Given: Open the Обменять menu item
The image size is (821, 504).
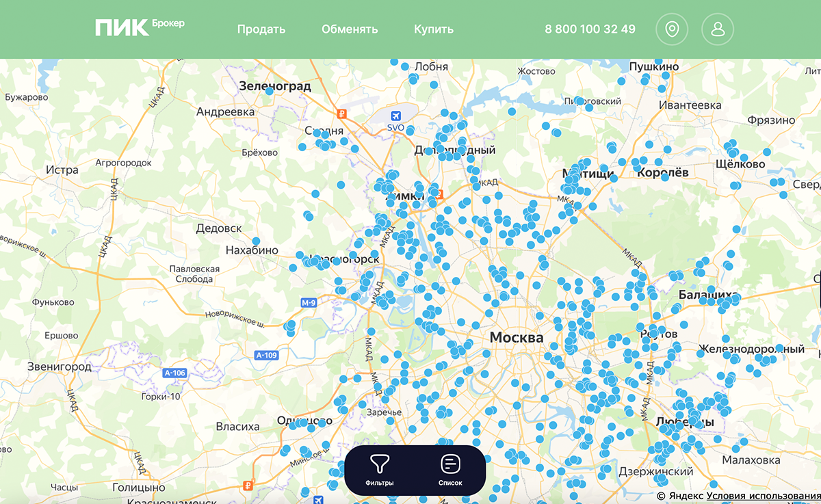Looking at the screenshot, I should tap(350, 29).
